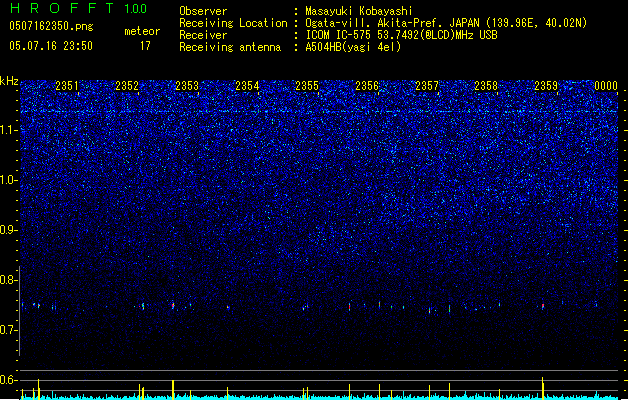The image size is (629, 400).
Task: Select the filename 0507162350.png
Action: point(51,26)
